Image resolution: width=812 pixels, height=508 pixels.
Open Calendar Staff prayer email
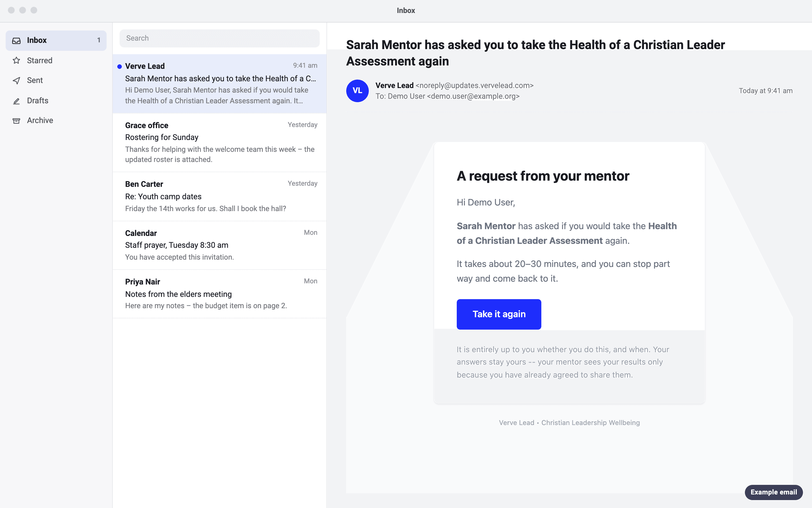[219, 245]
